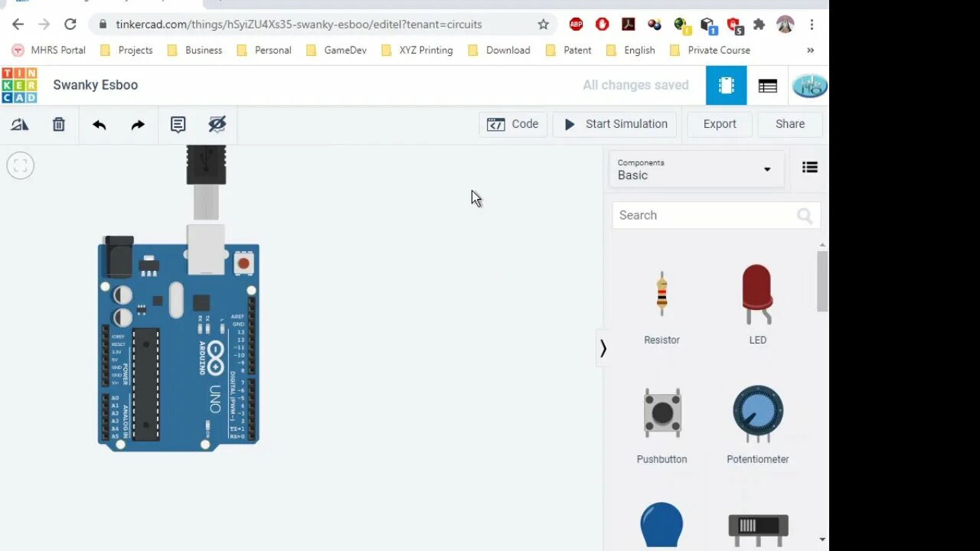Select the Arduino Uno board

pos(178,344)
